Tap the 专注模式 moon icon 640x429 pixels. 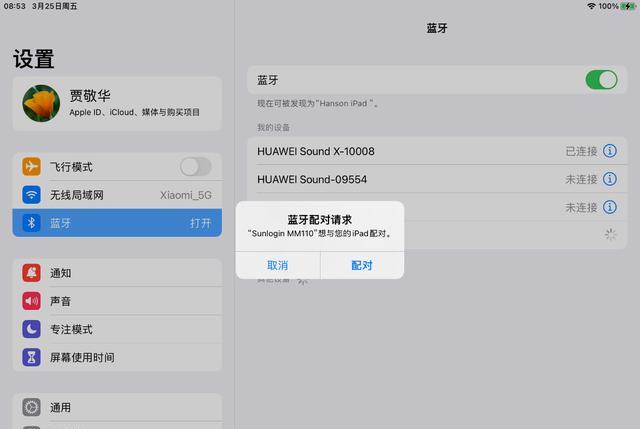(x=31, y=329)
